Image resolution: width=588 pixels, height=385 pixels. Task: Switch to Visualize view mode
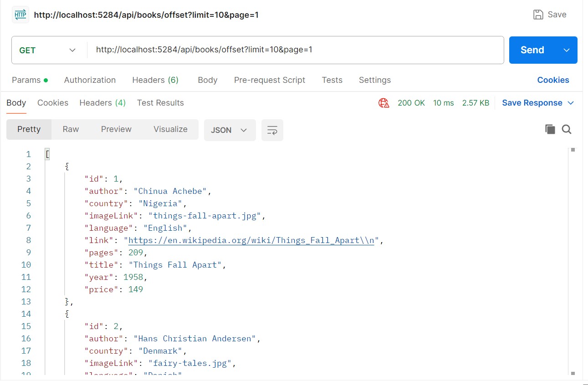tap(170, 129)
